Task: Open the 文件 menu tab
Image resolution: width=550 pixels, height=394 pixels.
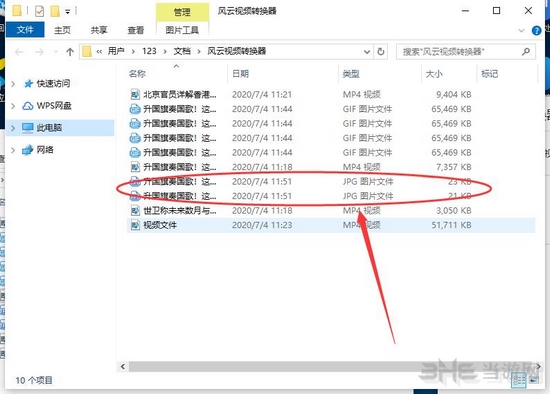Action: [x=25, y=30]
